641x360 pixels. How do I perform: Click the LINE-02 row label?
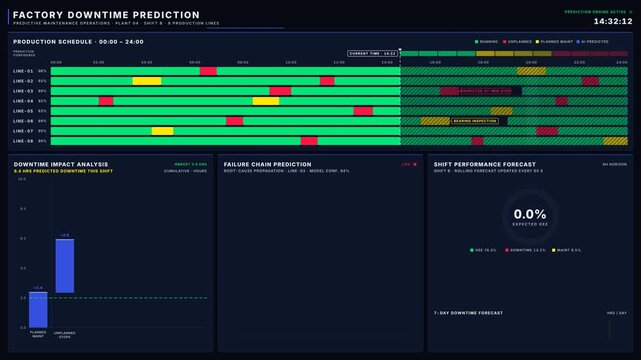click(23, 81)
